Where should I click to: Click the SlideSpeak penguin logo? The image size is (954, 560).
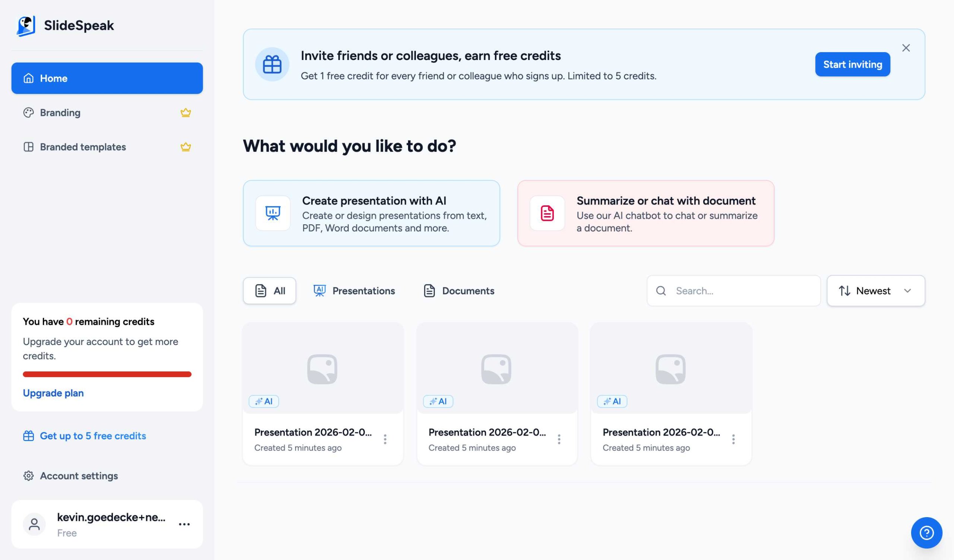coord(25,25)
